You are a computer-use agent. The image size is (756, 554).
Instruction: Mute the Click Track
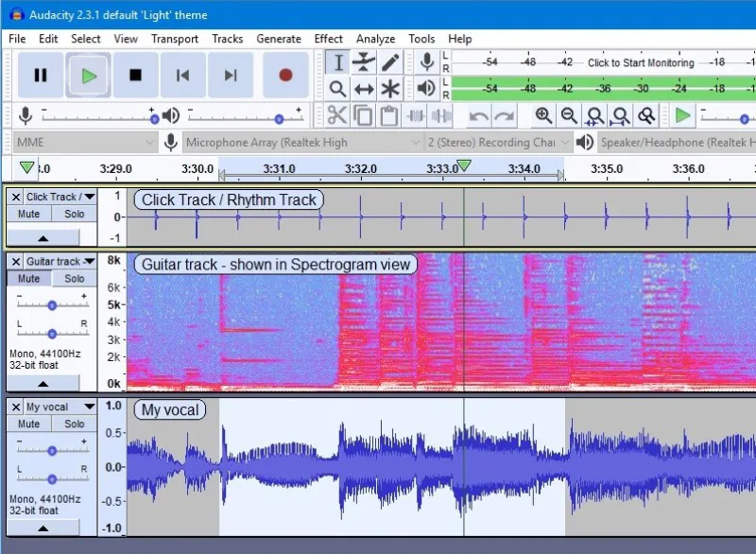pos(29,214)
